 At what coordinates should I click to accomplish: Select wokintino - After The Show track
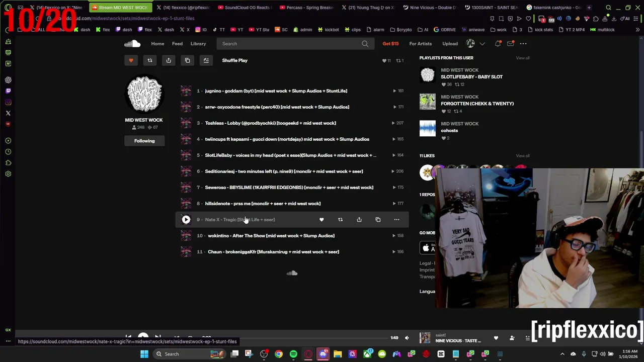[271, 236]
